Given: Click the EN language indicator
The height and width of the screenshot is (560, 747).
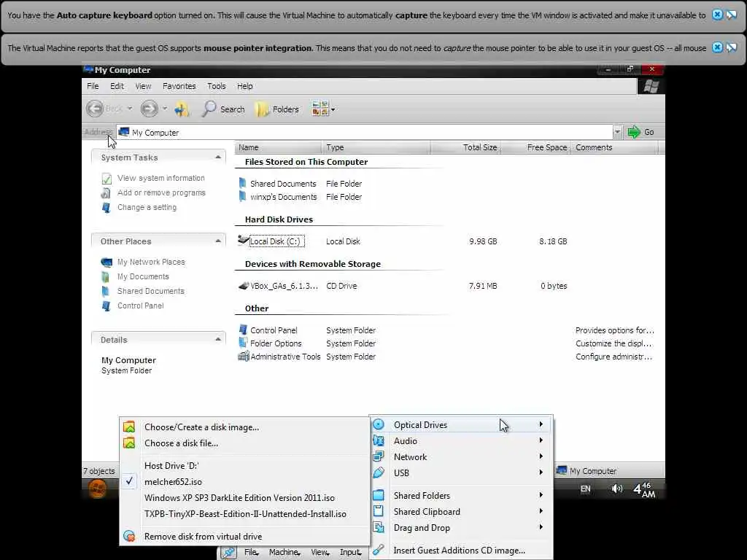Looking at the screenshot, I should [586, 489].
